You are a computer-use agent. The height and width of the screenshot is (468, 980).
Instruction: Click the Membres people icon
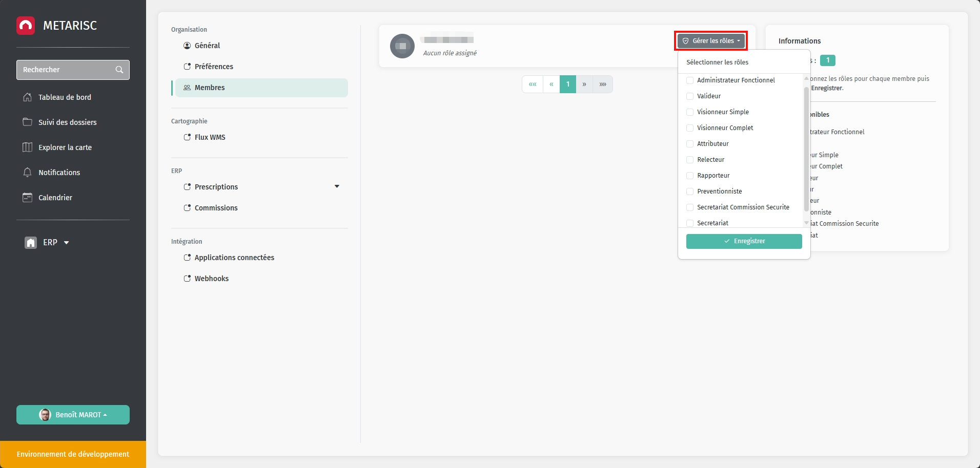click(x=187, y=88)
